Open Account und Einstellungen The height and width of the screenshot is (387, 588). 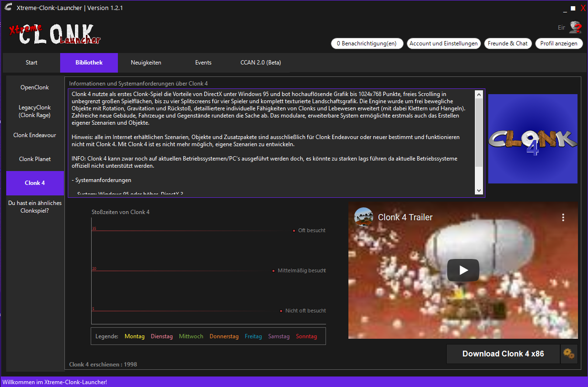[443, 43]
